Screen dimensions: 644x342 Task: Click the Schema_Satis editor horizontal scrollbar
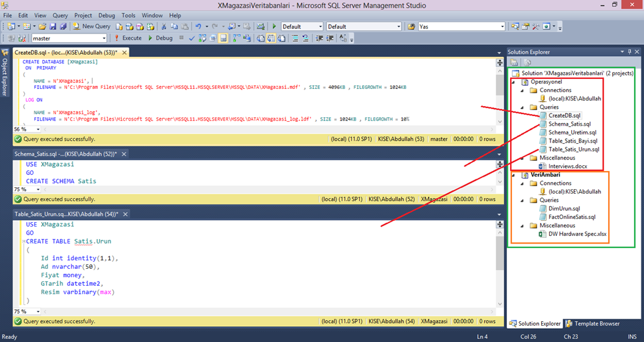[267, 189]
